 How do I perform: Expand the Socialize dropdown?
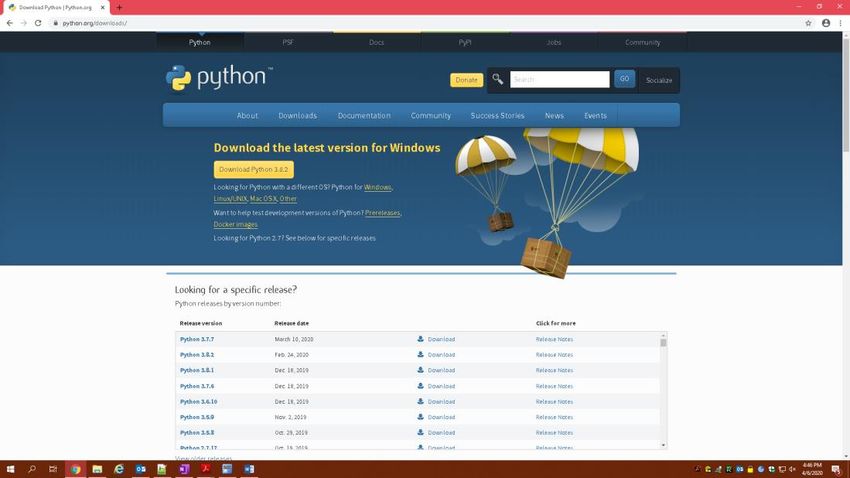pos(659,80)
